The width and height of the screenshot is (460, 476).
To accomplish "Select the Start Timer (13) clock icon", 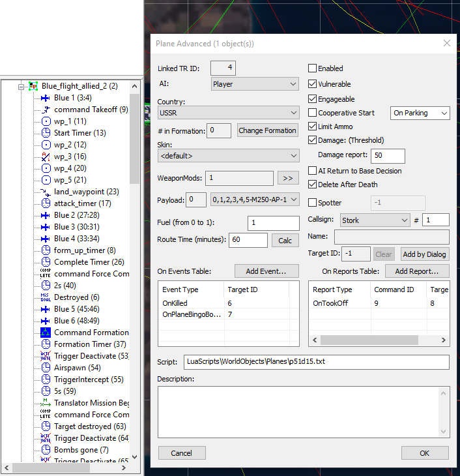I will [46, 133].
